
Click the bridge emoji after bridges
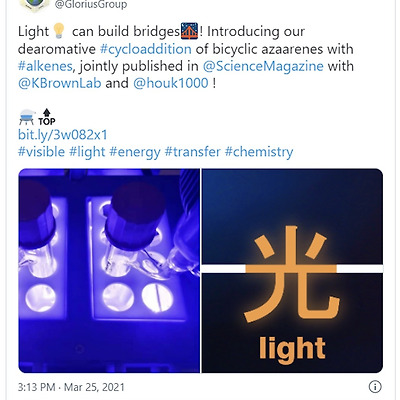point(189,31)
